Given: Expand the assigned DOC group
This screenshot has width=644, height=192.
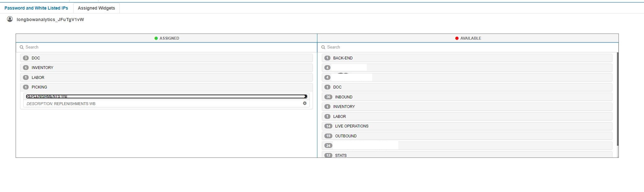Looking at the screenshot, I should tap(36, 58).
